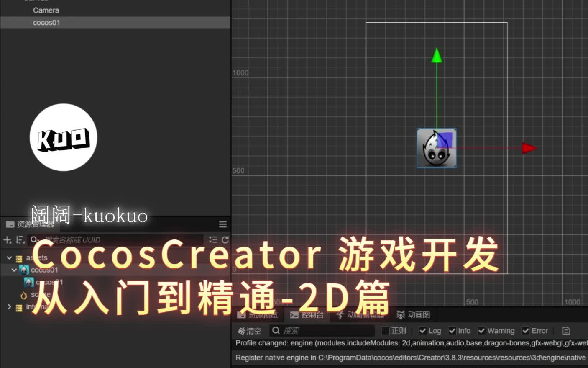Open the assets panel hamburger menu
This screenshot has width=588, height=368.
(x=222, y=224)
